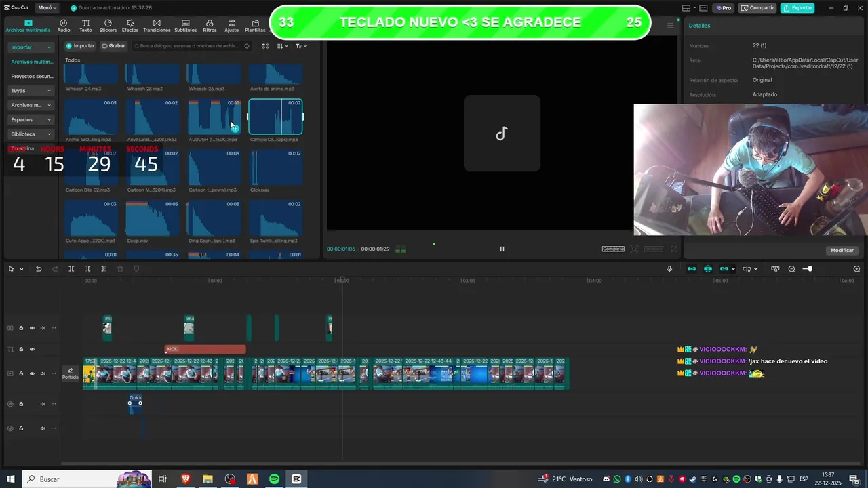Open the Menú dropdown

click(47, 8)
